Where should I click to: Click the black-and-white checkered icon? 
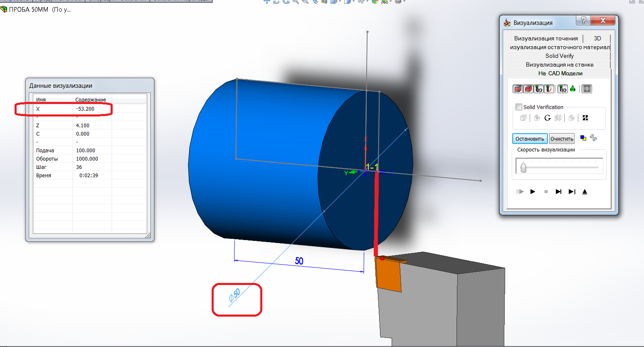point(585,118)
